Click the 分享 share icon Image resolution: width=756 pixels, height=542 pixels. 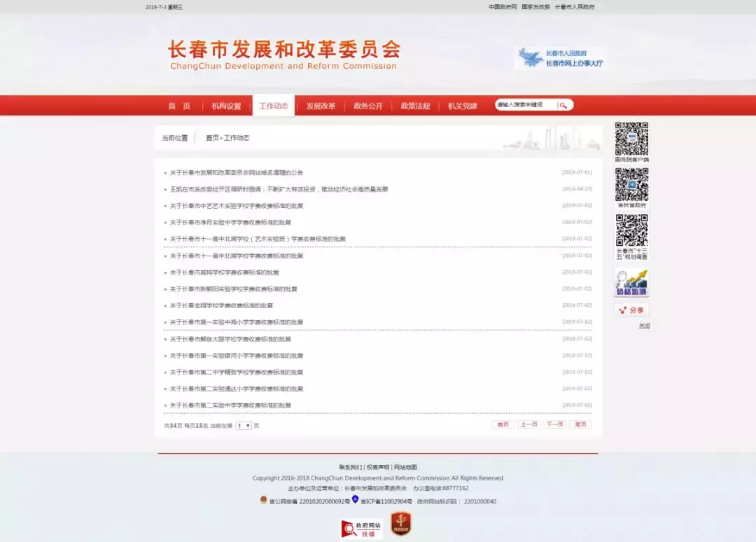point(632,309)
